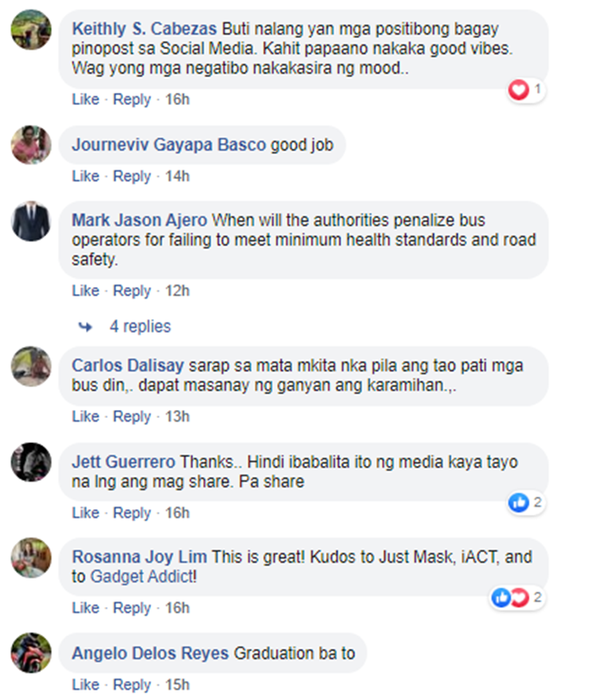
Task: Click thumbs-up reaction on Jett Guerrero's comment
Action: click(519, 503)
